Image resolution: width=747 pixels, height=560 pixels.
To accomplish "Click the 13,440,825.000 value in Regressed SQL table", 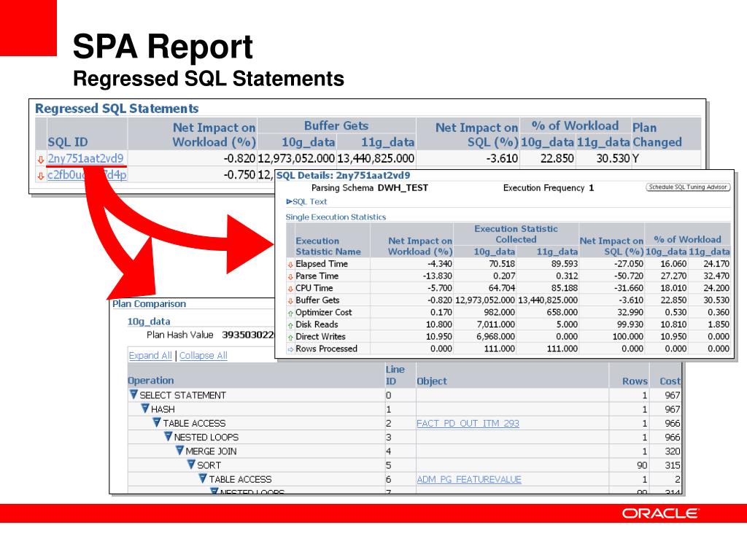I will [x=376, y=158].
